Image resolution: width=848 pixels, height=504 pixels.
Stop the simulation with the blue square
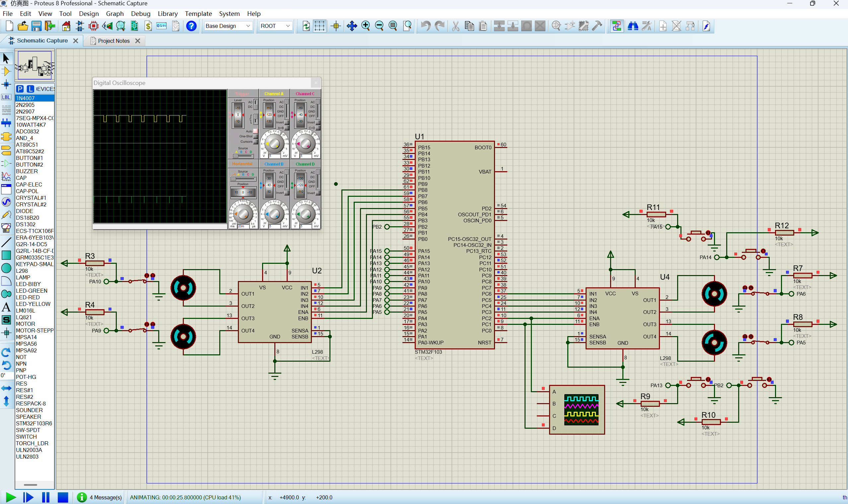63,498
